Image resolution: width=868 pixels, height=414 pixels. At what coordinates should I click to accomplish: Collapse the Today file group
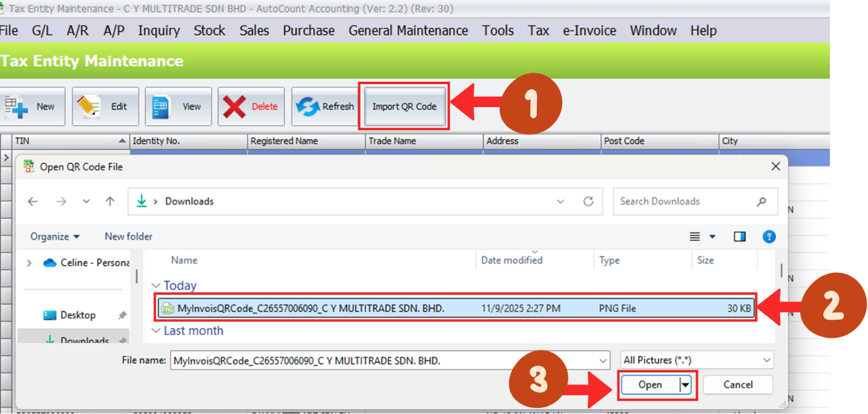pos(156,286)
